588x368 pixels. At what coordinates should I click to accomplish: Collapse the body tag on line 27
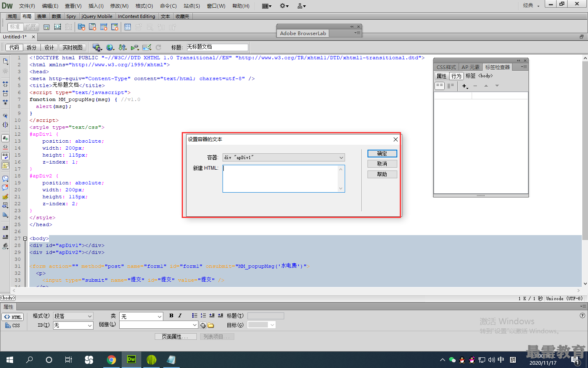[25, 238]
